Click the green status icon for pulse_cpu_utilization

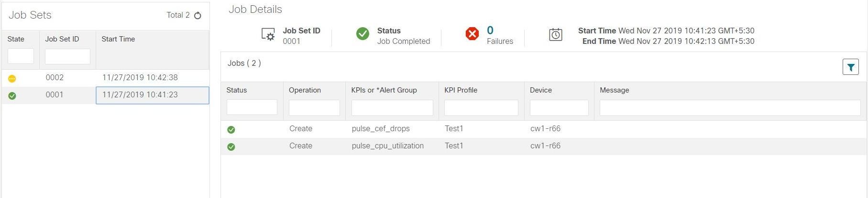coord(231,146)
